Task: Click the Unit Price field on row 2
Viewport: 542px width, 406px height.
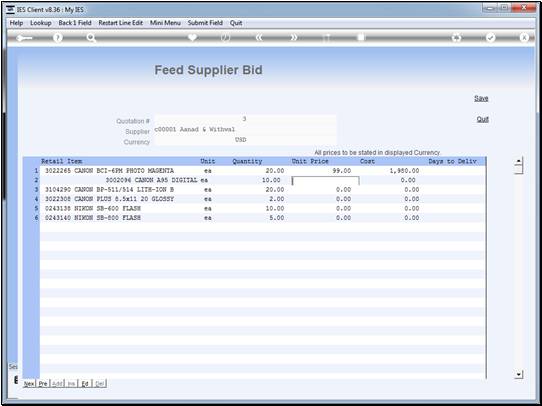Action: (x=326, y=180)
